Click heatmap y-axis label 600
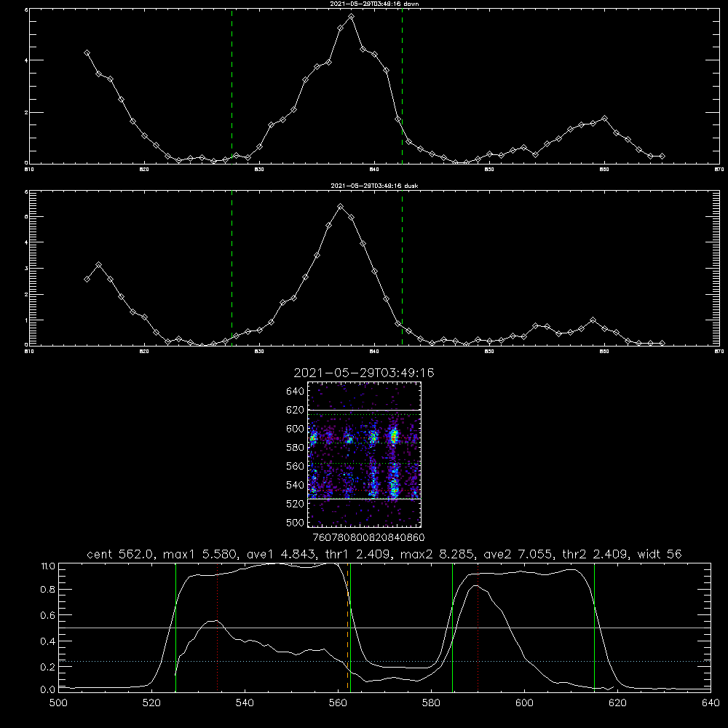Viewport: 728px width, 728px height. click(x=296, y=429)
